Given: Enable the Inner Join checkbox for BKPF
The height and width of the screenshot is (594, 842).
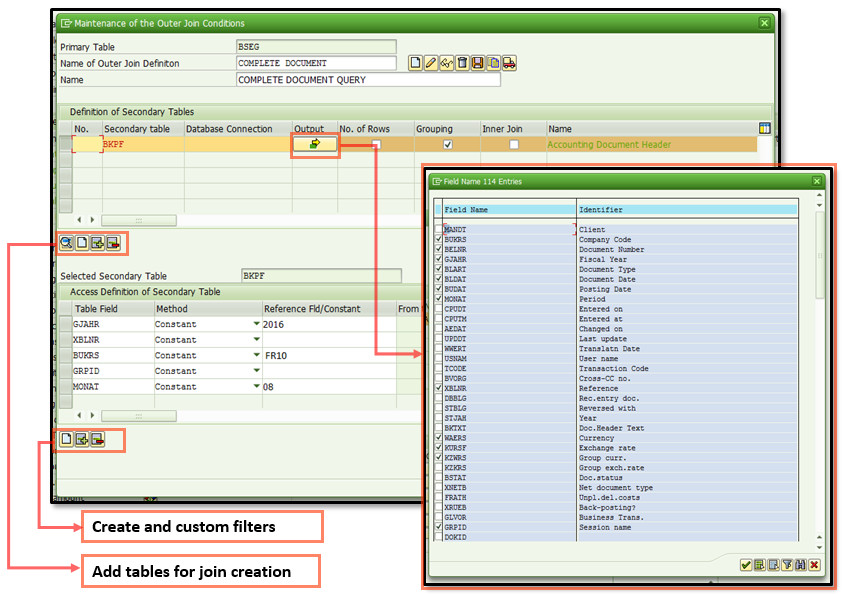Looking at the screenshot, I should 514,145.
